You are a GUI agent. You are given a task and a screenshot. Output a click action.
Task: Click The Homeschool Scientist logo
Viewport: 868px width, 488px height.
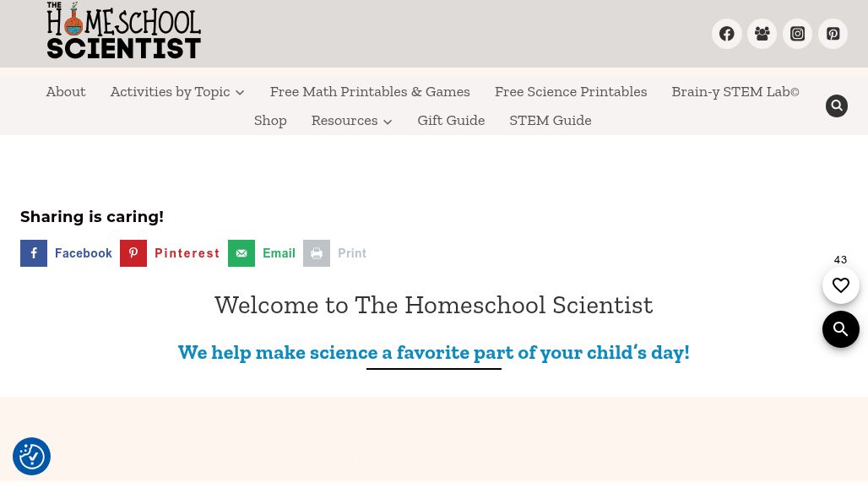[123, 30]
